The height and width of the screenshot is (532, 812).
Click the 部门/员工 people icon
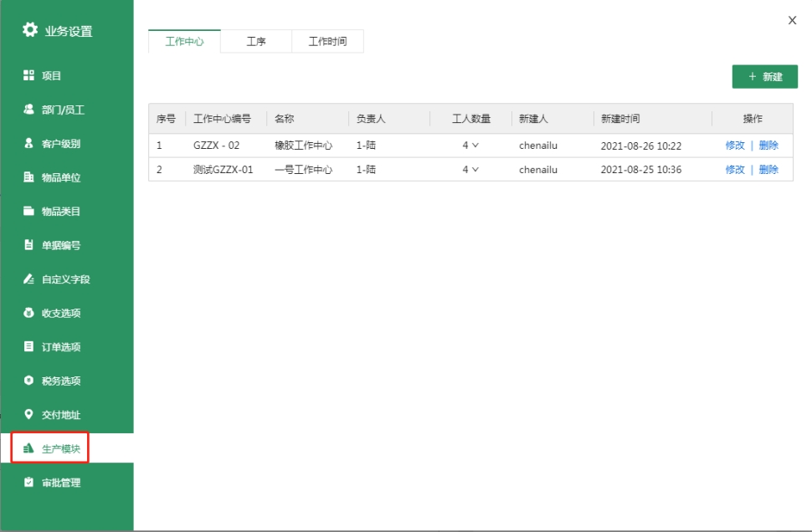click(x=28, y=110)
